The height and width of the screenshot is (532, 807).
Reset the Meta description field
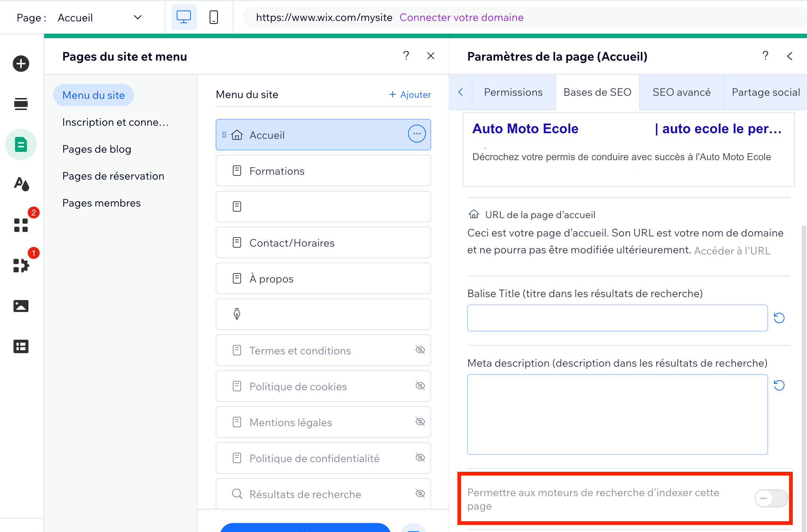tap(779, 385)
